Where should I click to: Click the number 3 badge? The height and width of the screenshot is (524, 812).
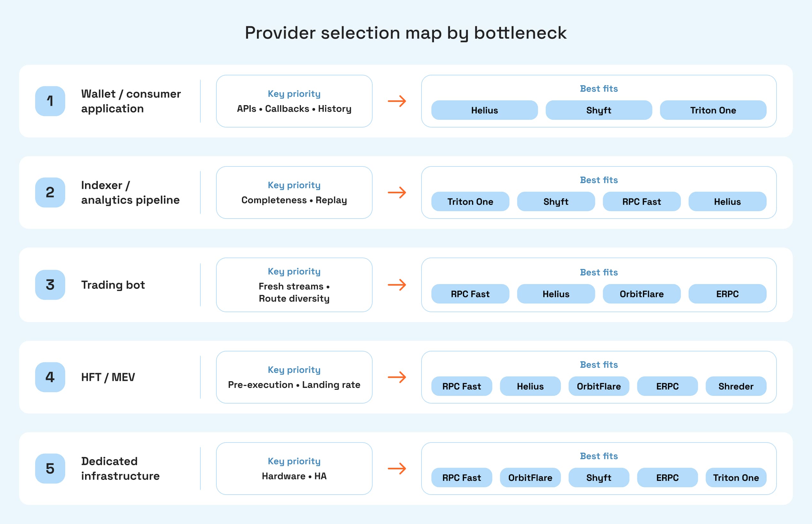(50, 285)
